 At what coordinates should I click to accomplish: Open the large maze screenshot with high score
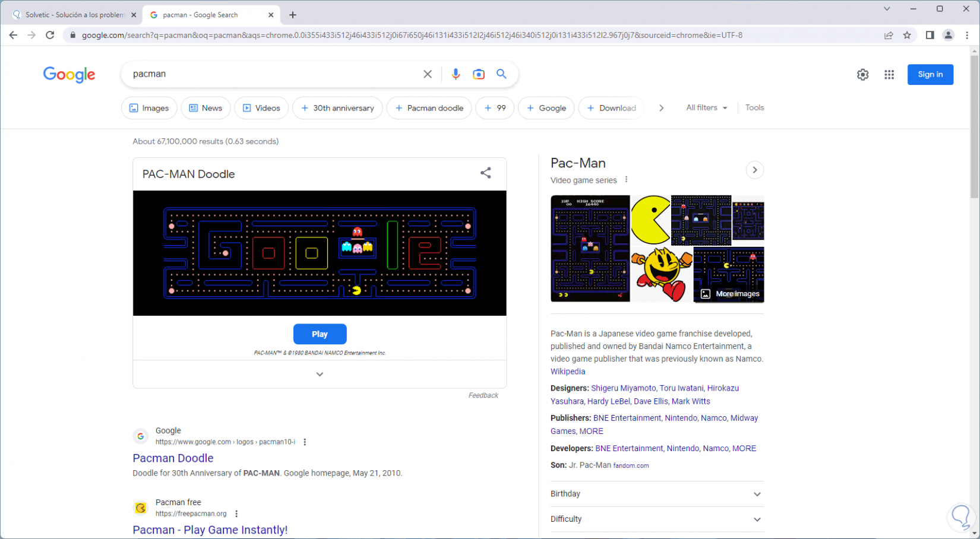590,249
